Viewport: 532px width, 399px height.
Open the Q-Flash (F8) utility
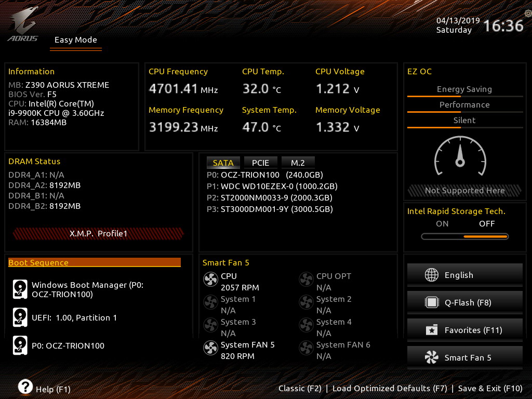[x=465, y=302]
